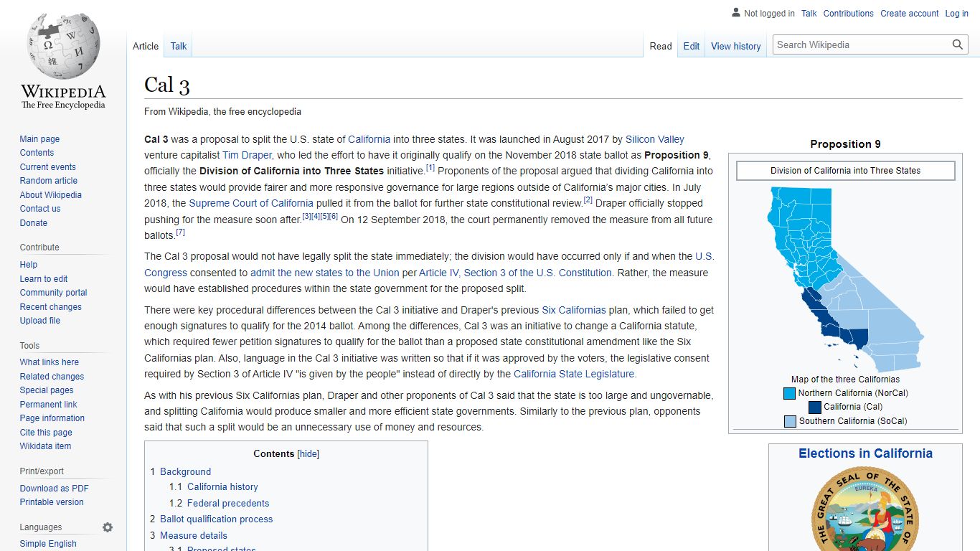The image size is (980, 551).
Task: Jump to California history subsection
Action: (214, 486)
